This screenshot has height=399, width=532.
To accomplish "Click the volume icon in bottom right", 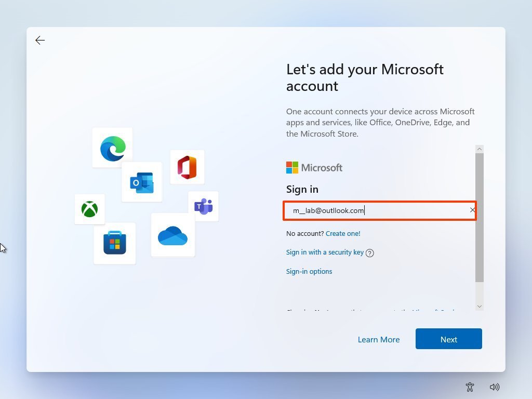I will click(x=495, y=387).
